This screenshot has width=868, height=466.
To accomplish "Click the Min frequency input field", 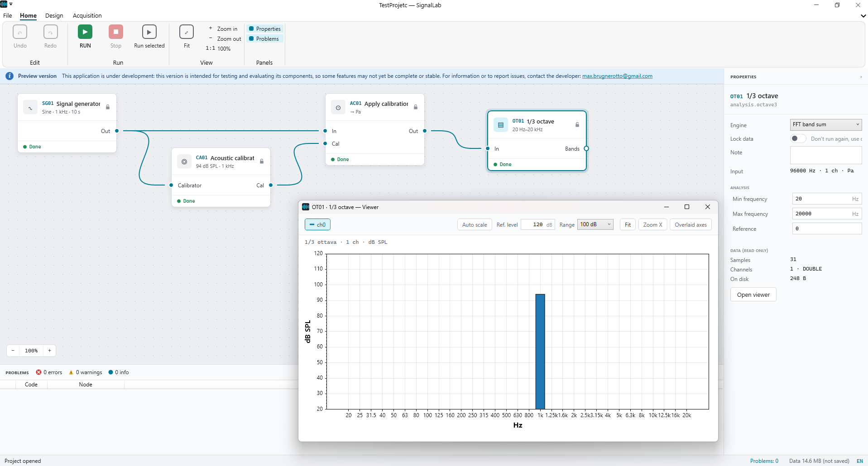I will [x=827, y=199].
